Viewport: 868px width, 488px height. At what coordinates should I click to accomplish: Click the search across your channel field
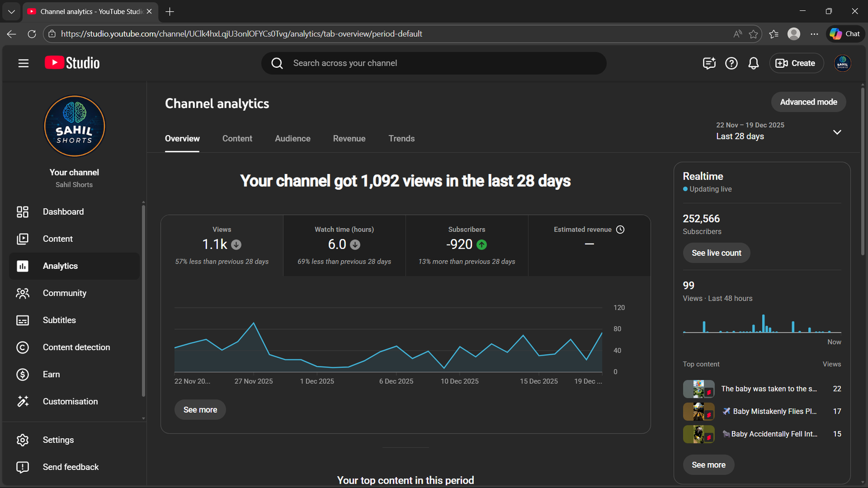[434, 63]
